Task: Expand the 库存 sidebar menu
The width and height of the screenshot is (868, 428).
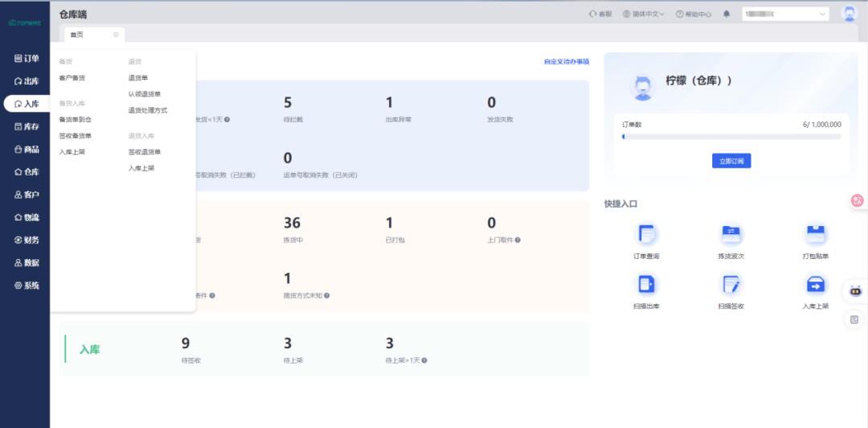Action: pos(26,126)
